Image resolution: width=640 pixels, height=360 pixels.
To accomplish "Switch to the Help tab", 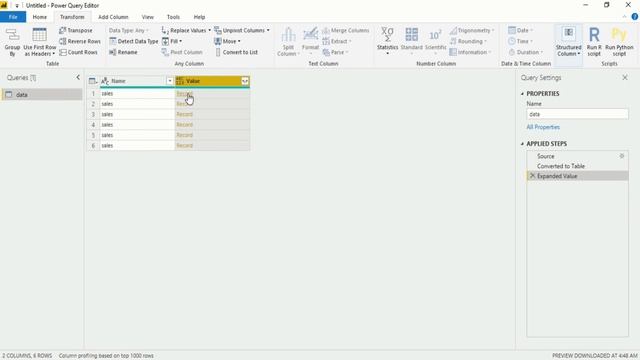I will pos(199,17).
